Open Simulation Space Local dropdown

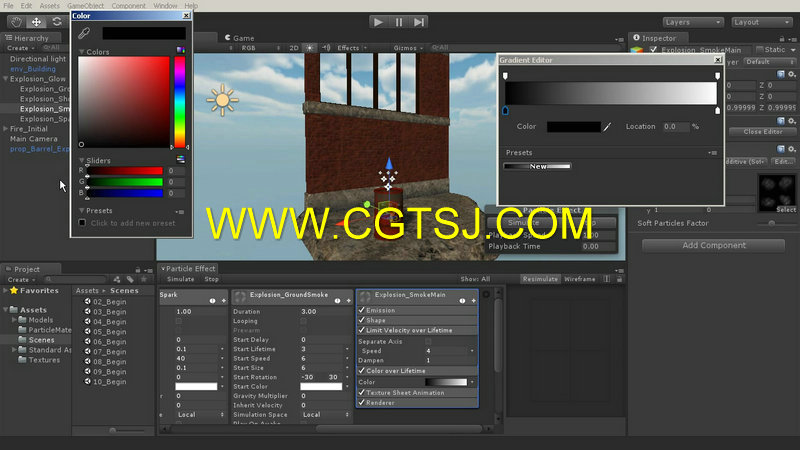(325, 415)
